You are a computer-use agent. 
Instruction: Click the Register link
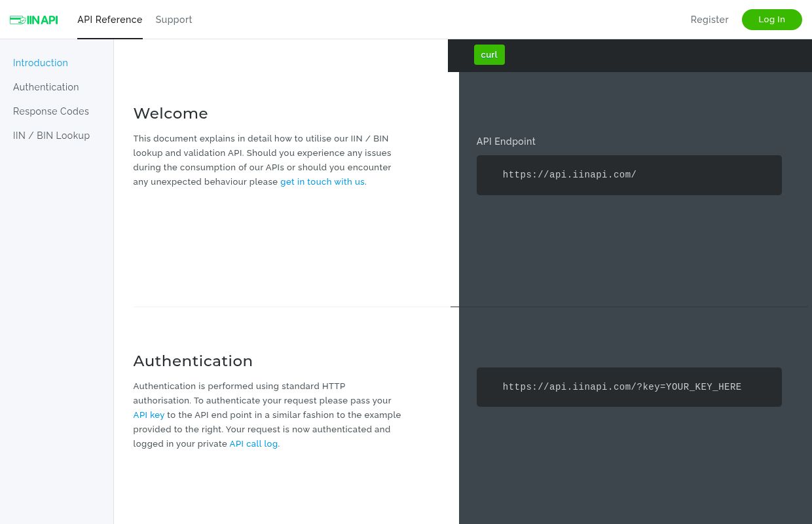709,20
